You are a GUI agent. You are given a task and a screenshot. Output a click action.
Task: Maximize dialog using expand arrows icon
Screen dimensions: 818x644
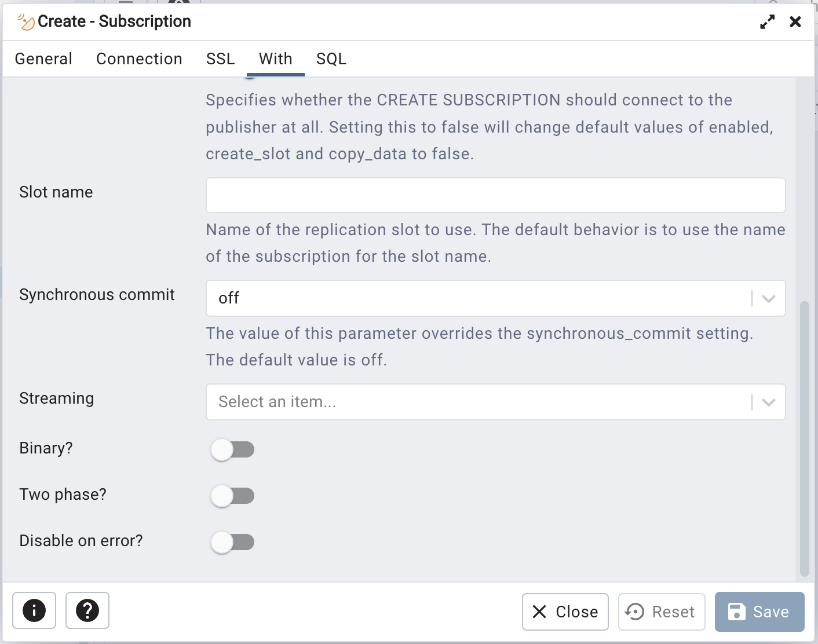tap(767, 22)
